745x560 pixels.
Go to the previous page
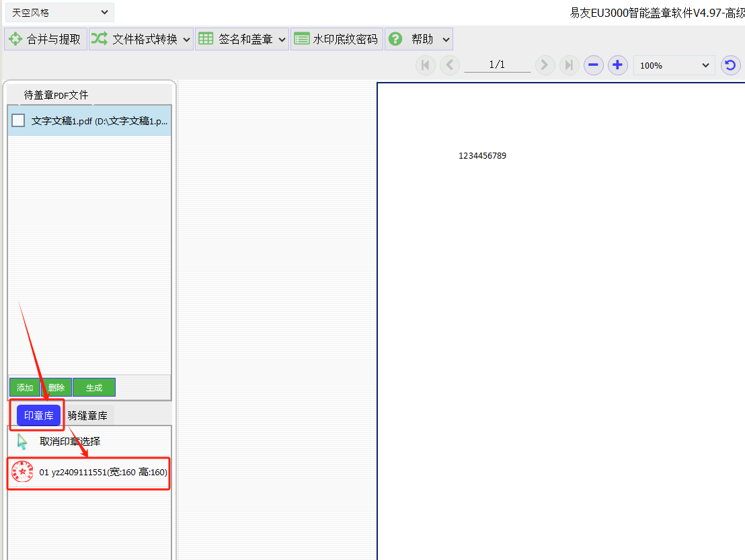point(449,65)
